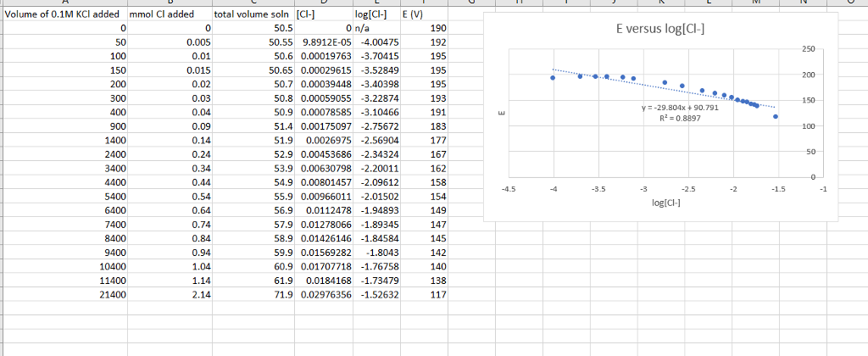Select the mmol cell 0.005
This screenshot has width=868, height=356.
[x=170, y=42]
